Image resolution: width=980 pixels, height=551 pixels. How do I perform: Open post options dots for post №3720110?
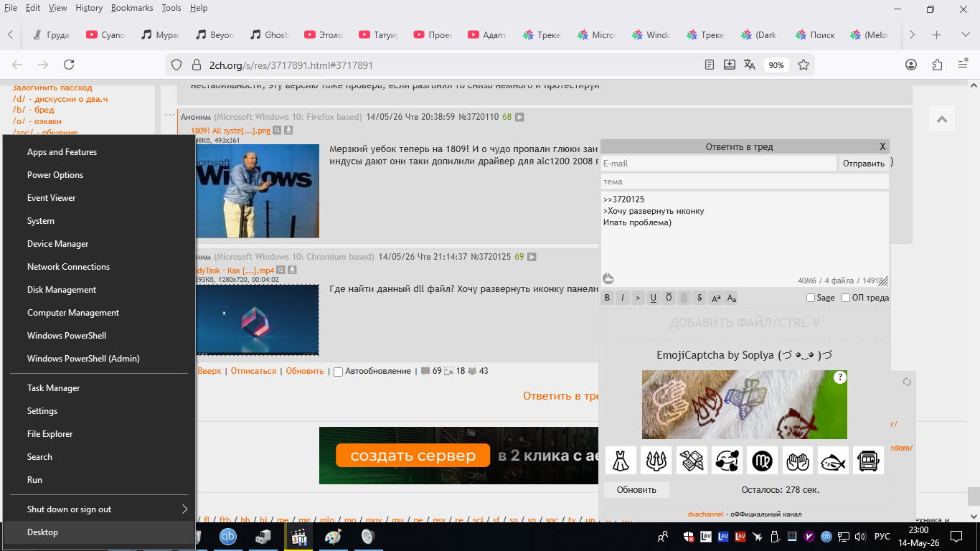[169, 115]
